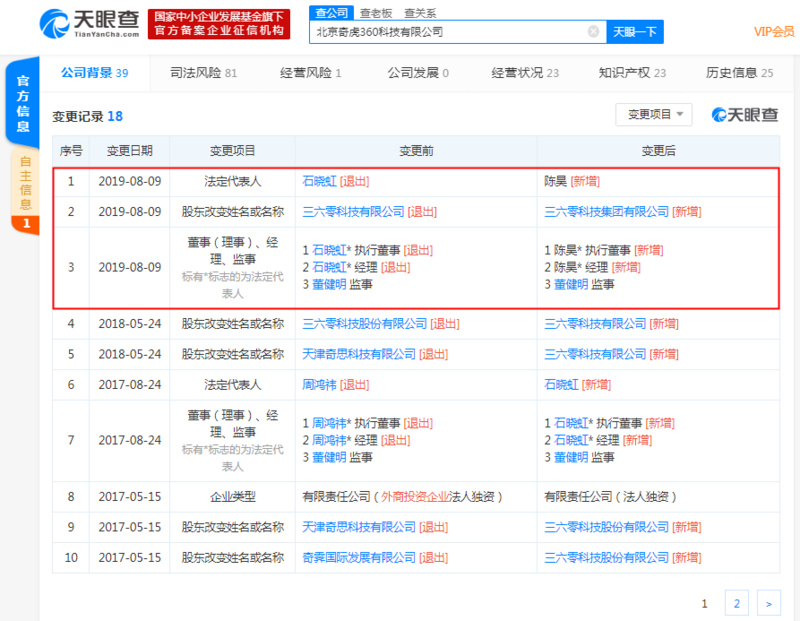Clear the search box with the X icon
Image resolution: width=800 pixels, height=621 pixels.
(593, 32)
